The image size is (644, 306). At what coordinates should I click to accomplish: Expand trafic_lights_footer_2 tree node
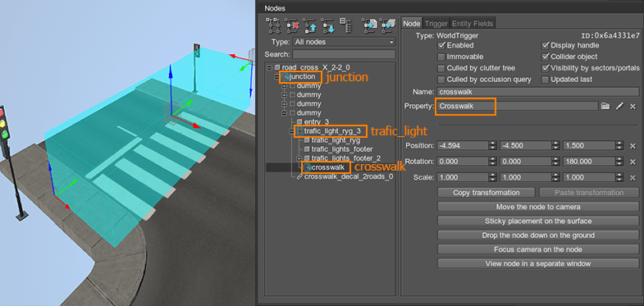point(299,158)
